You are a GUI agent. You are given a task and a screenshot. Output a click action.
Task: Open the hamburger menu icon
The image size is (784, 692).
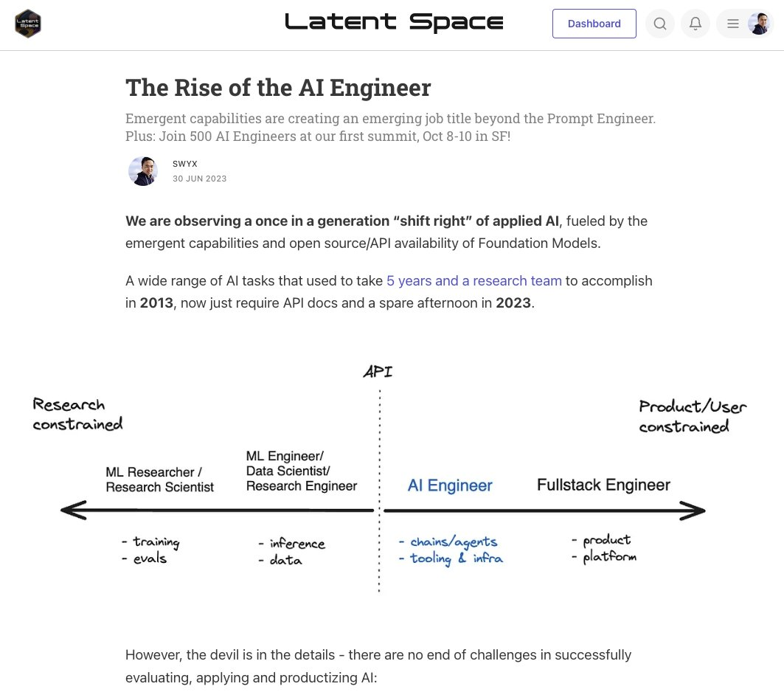733,24
